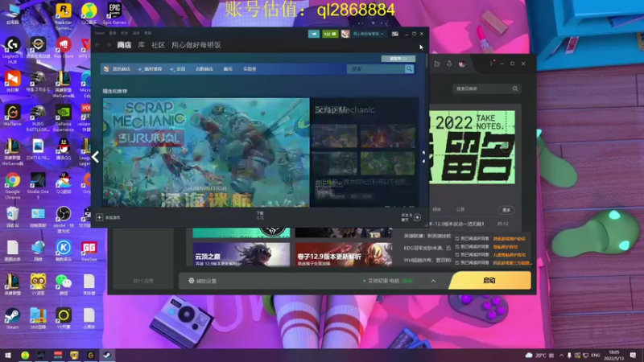
Task: Open Steam inbox green mail button
Action: (x=330, y=34)
